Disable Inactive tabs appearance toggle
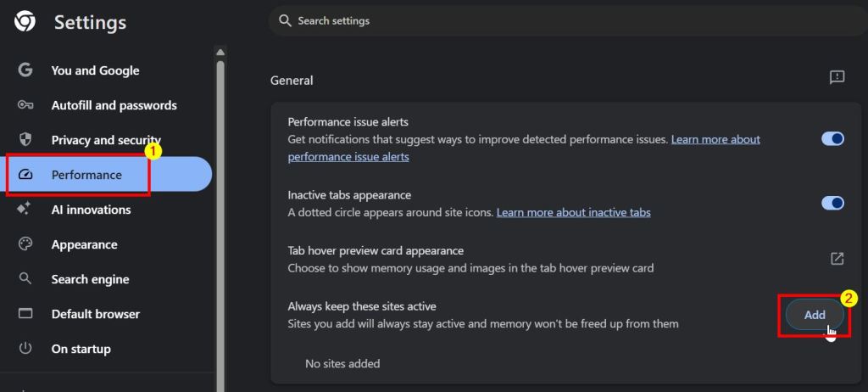Image resolution: width=868 pixels, height=392 pixels. click(x=832, y=203)
